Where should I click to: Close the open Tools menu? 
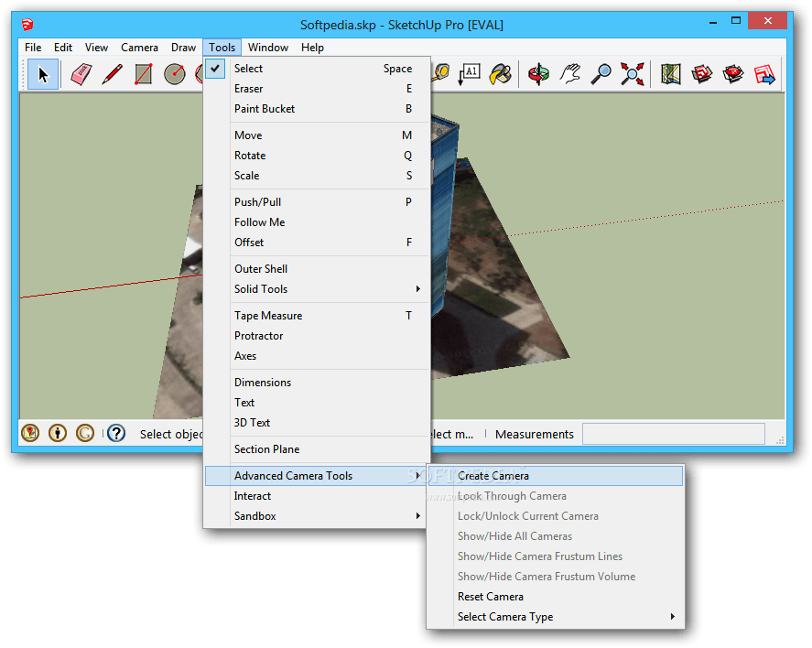pyautogui.click(x=222, y=47)
